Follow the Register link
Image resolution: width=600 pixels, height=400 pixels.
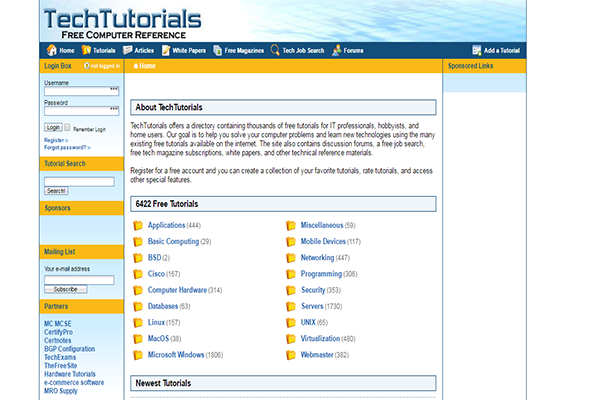[56, 140]
